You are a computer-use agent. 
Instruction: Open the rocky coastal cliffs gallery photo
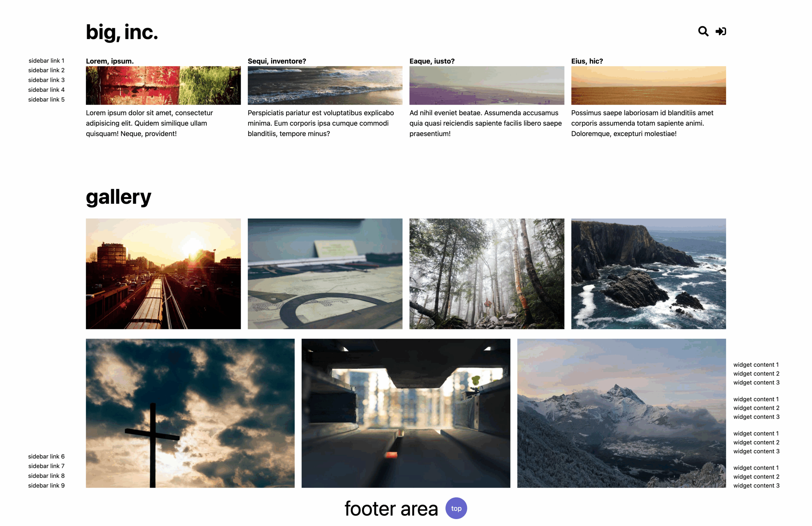coord(649,274)
